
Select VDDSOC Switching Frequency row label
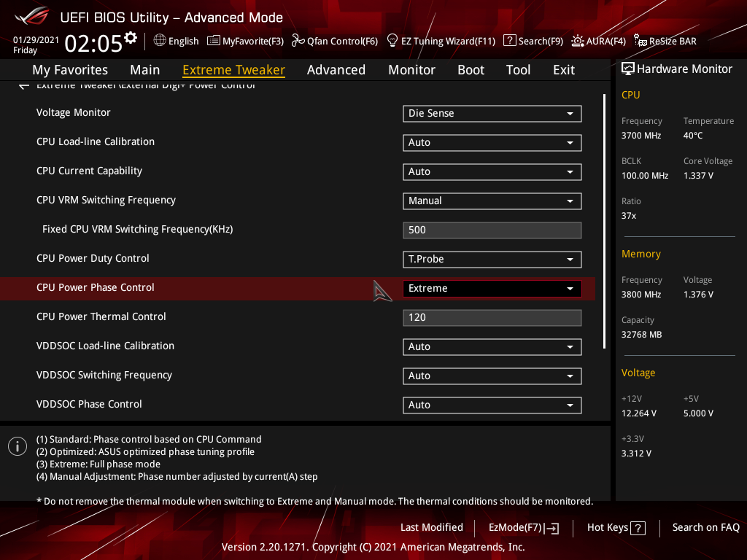pyautogui.click(x=104, y=376)
